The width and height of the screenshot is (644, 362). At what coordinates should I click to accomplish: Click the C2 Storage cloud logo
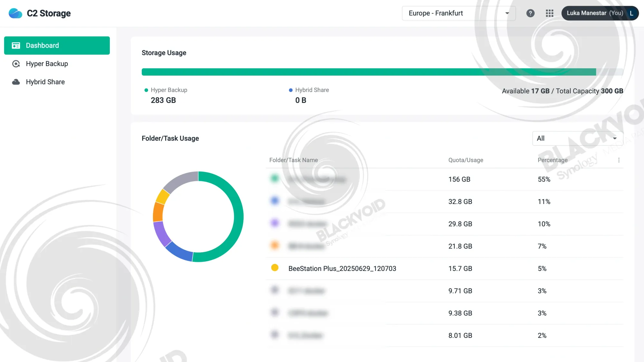[x=15, y=13]
